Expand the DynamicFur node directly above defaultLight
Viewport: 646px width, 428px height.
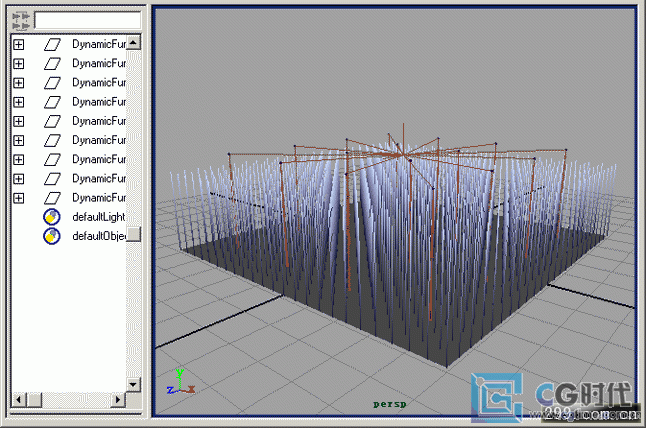pyautogui.click(x=19, y=198)
